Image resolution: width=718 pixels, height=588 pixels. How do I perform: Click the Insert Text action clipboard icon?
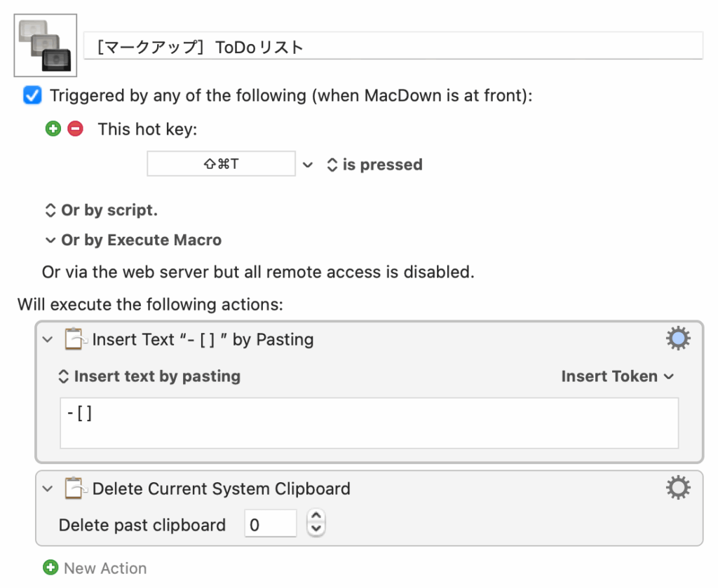74,339
